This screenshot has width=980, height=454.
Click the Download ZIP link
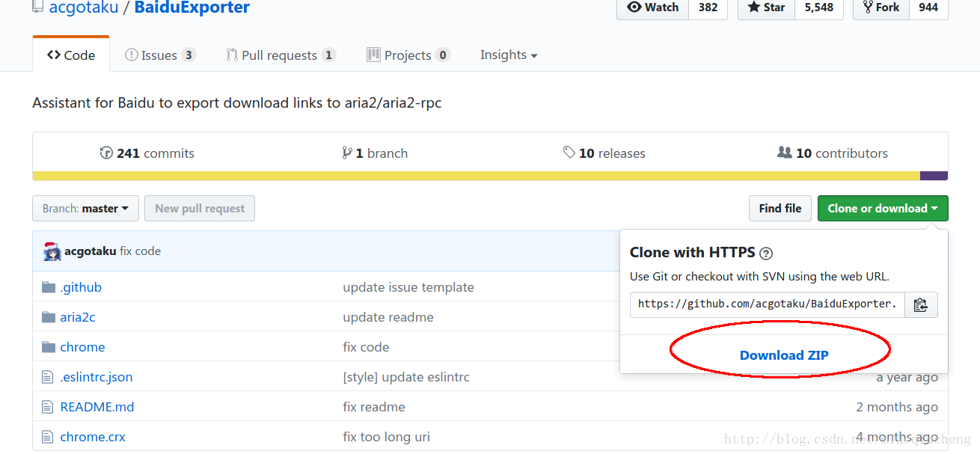pyautogui.click(x=783, y=355)
